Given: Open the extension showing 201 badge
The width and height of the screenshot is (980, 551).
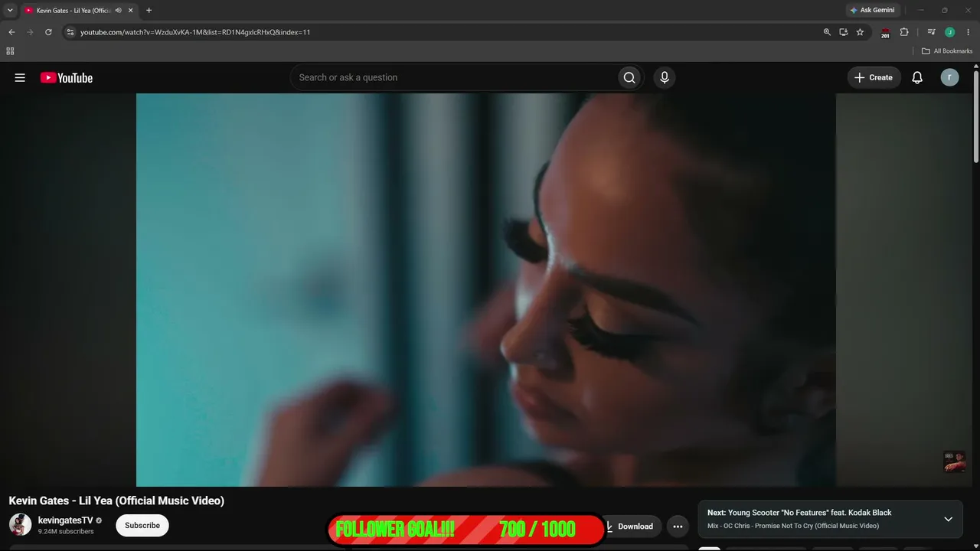Looking at the screenshot, I should pyautogui.click(x=885, y=33).
